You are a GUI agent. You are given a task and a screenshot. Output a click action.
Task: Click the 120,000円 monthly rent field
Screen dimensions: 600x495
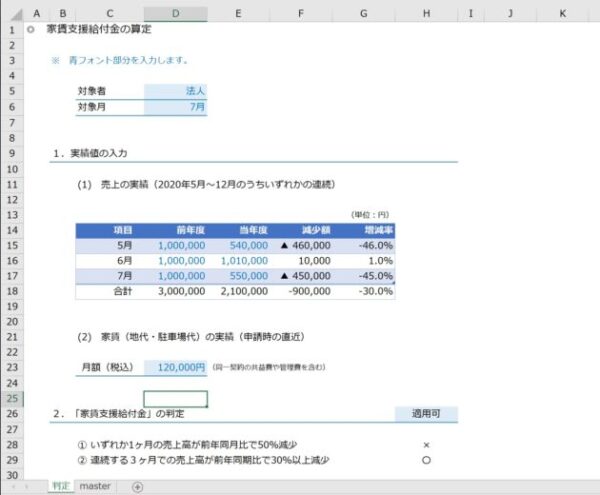tap(176, 368)
